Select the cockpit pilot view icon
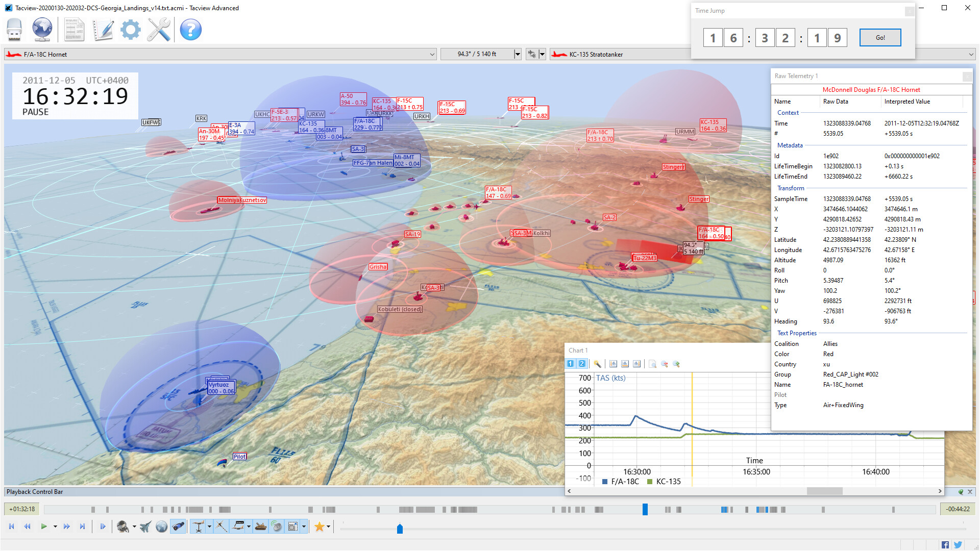 pos(122,526)
